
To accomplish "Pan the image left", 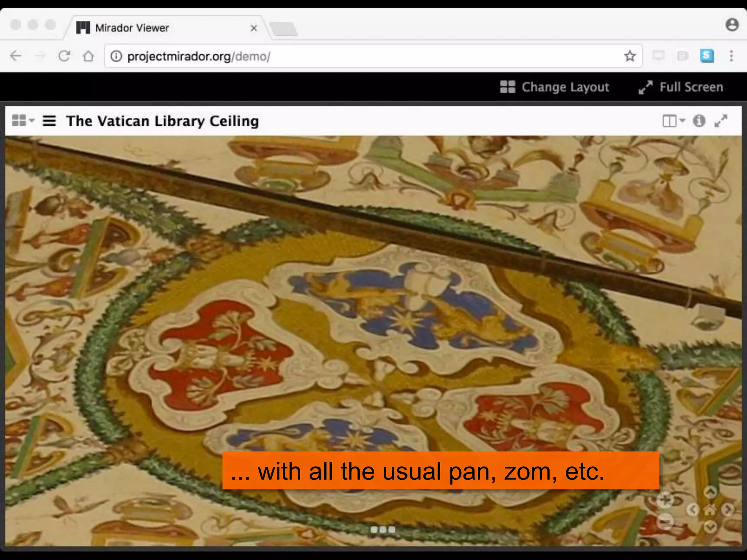I will pos(693,509).
